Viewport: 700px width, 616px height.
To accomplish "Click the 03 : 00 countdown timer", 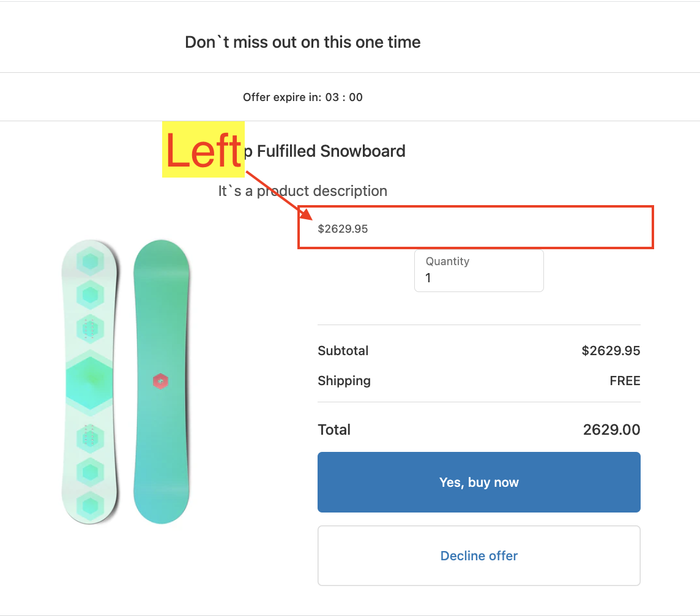I will (x=344, y=97).
